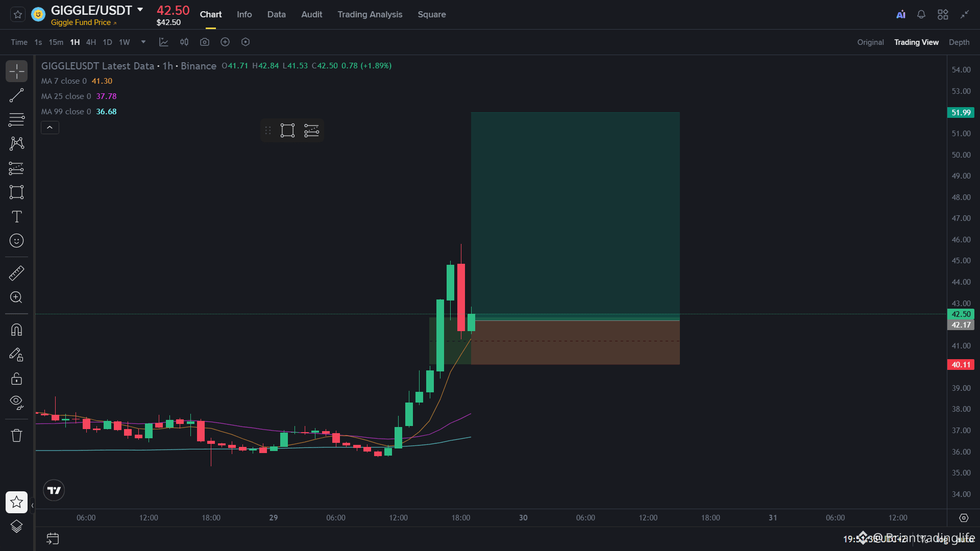The image size is (980, 551).
Task: Open the Audit tab
Action: [x=312, y=15]
